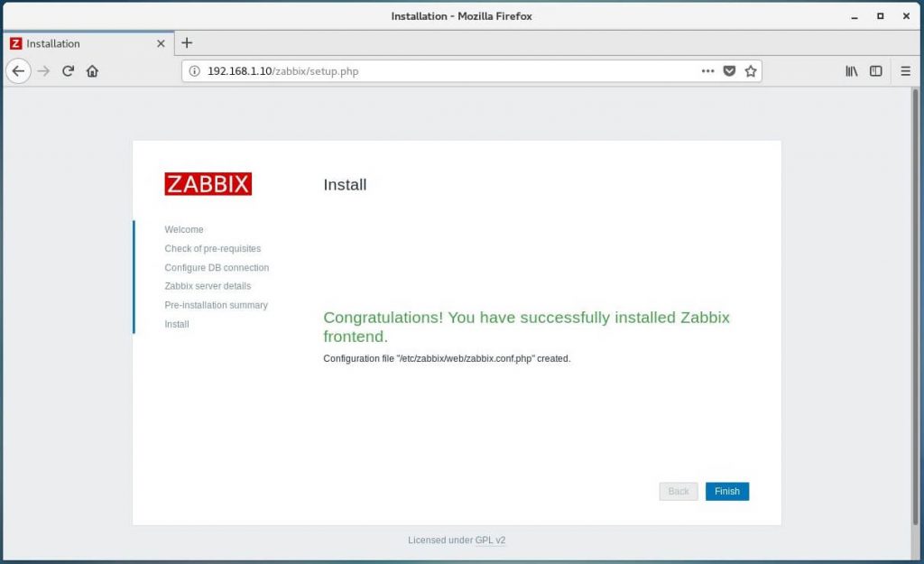Click the Finish button
The width and height of the screenshot is (924, 564).
[x=727, y=492]
